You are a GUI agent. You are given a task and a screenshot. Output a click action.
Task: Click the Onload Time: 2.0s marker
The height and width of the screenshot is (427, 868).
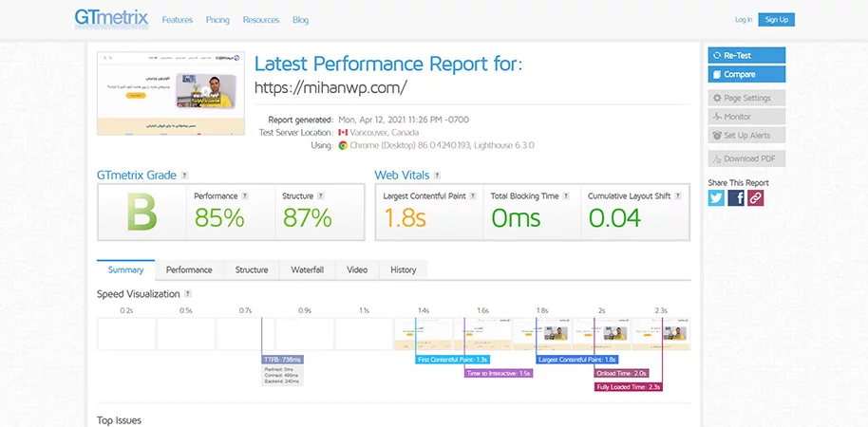[621, 373]
